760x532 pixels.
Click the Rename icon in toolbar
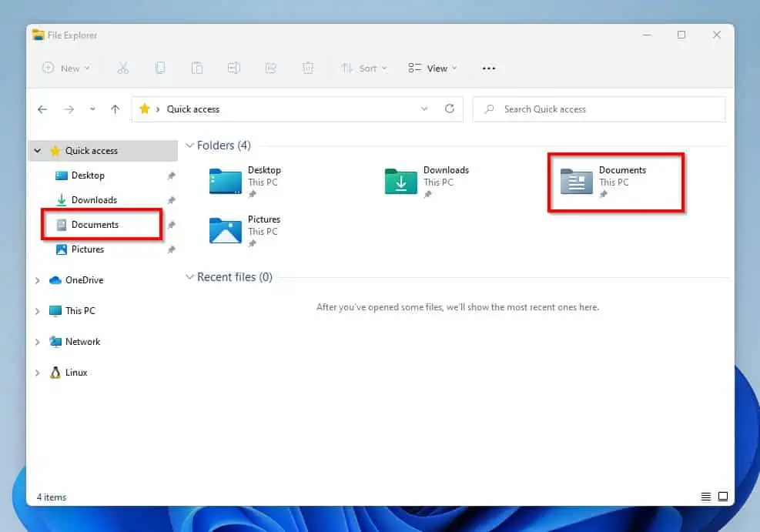click(x=233, y=69)
